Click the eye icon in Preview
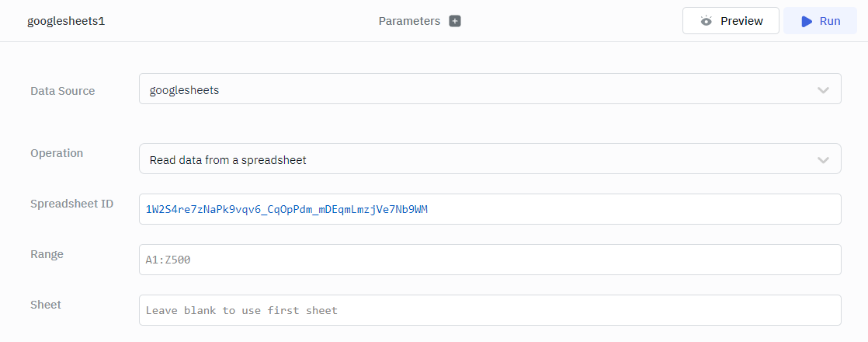The height and width of the screenshot is (342, 868). tap(706, 21)
